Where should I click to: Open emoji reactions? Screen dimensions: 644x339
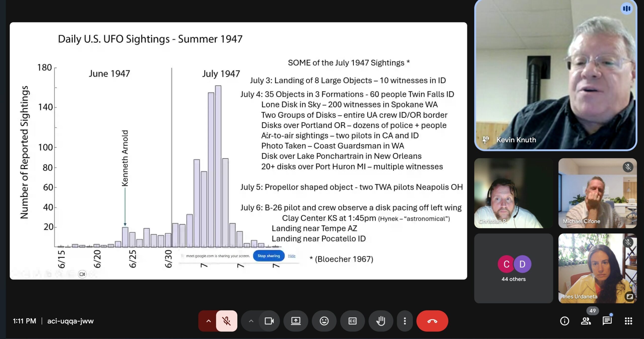tap(324, 321)
